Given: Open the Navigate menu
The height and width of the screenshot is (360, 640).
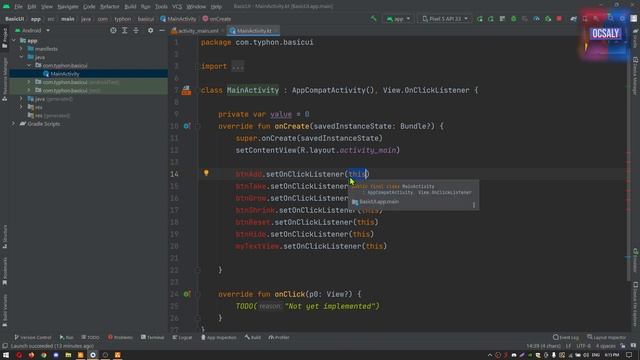Looking at the screenshot, I should [x=68, y=7].
